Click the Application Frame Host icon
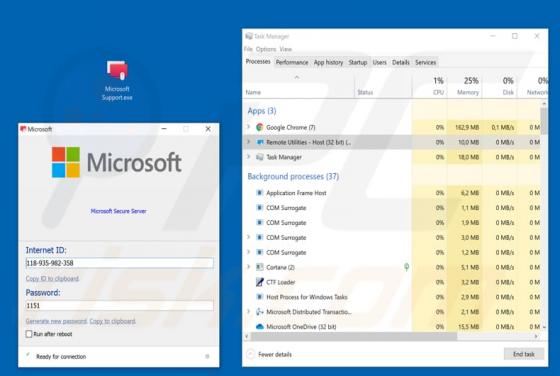 tap(260, 193)
